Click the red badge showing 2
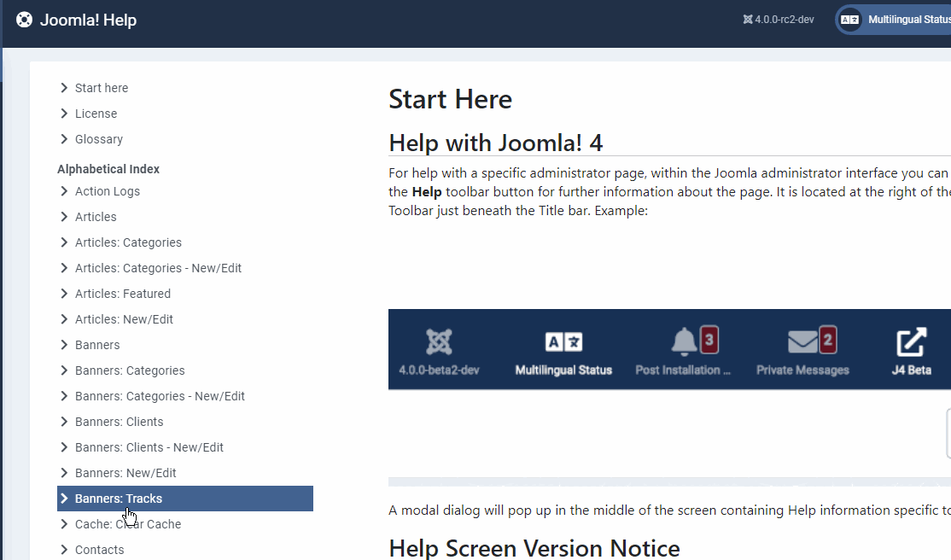The height and width of the screenshot is (560, 951). 828,340
